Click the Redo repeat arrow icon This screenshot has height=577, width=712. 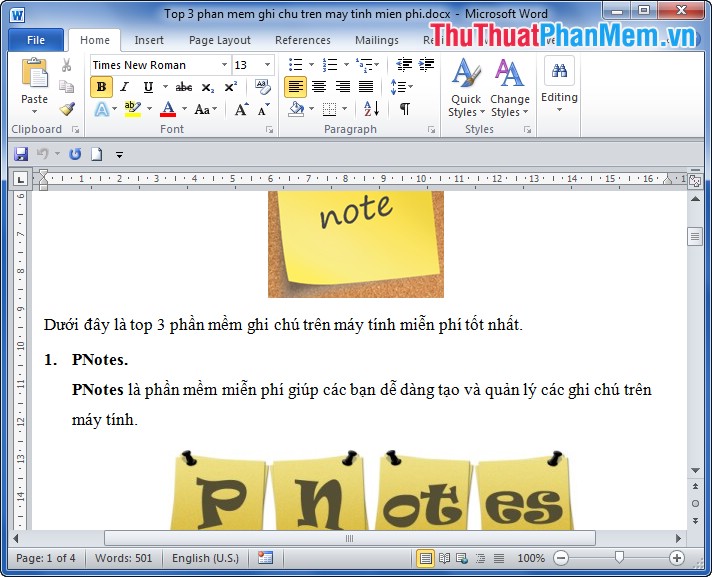click(75, 154)
